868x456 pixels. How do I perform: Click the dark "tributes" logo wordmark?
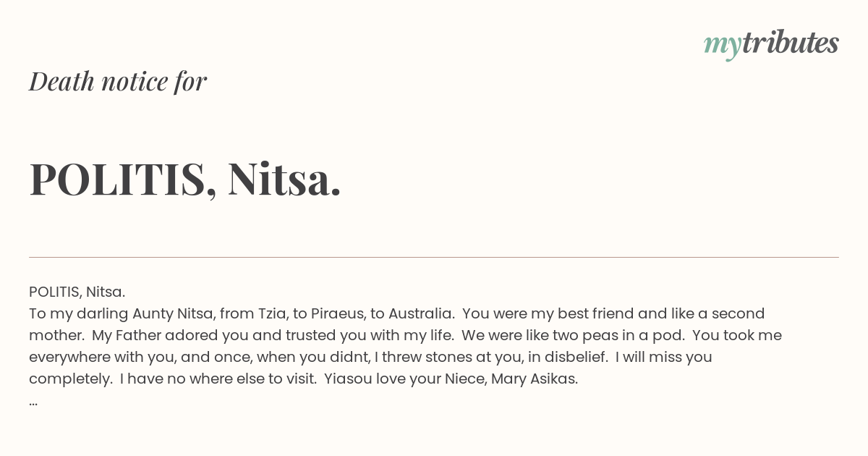point(791,43)
